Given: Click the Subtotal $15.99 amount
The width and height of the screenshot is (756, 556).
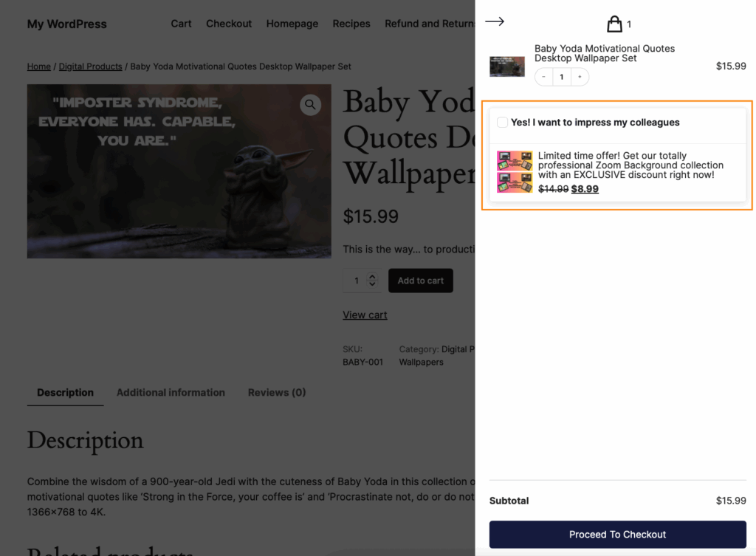Looking at the screenshot, I should [x=731, y=501].
